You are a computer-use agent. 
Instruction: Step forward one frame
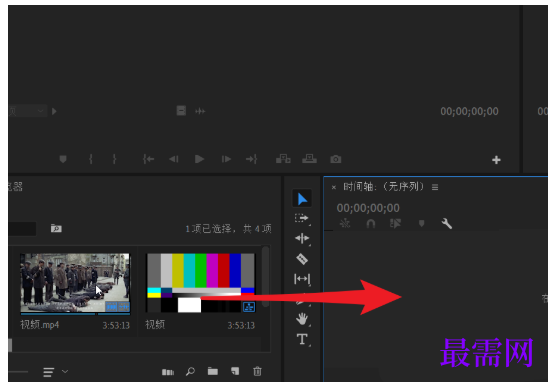[226, 159]
